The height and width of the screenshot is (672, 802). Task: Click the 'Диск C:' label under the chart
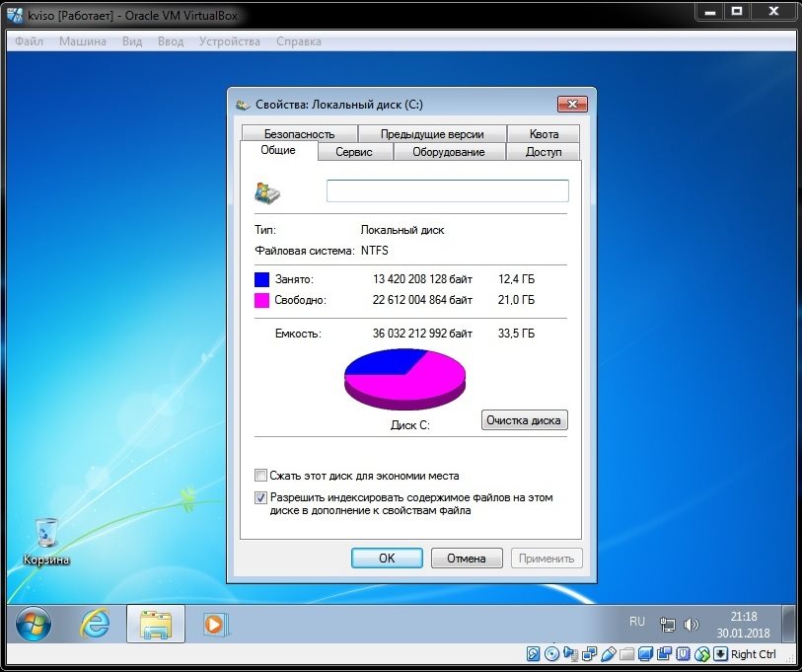click(410, 424)
